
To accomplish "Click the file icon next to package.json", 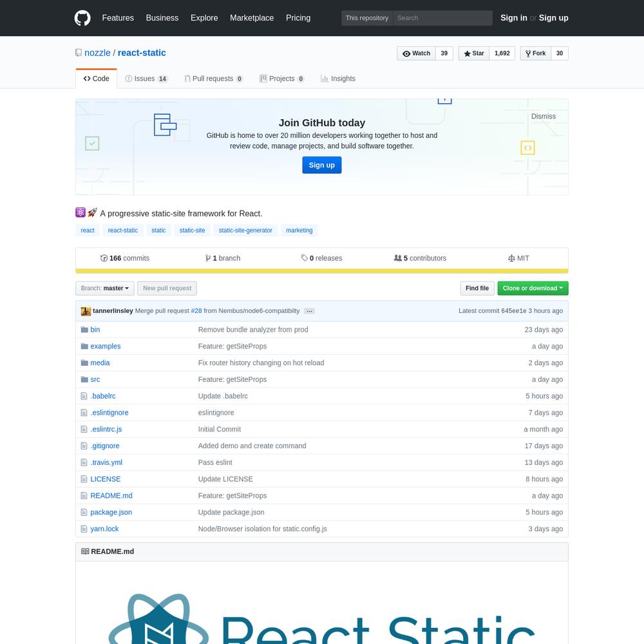I will click(84, 512).
